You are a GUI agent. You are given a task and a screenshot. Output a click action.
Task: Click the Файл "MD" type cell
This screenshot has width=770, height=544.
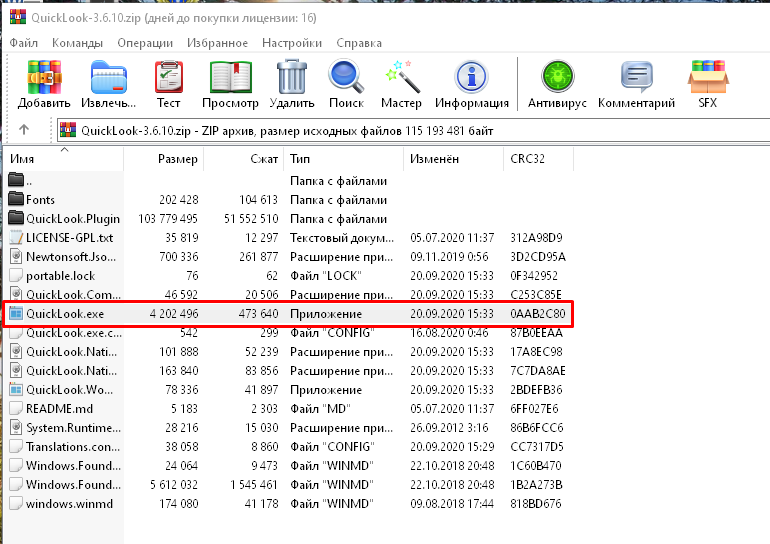coord(320,408)
